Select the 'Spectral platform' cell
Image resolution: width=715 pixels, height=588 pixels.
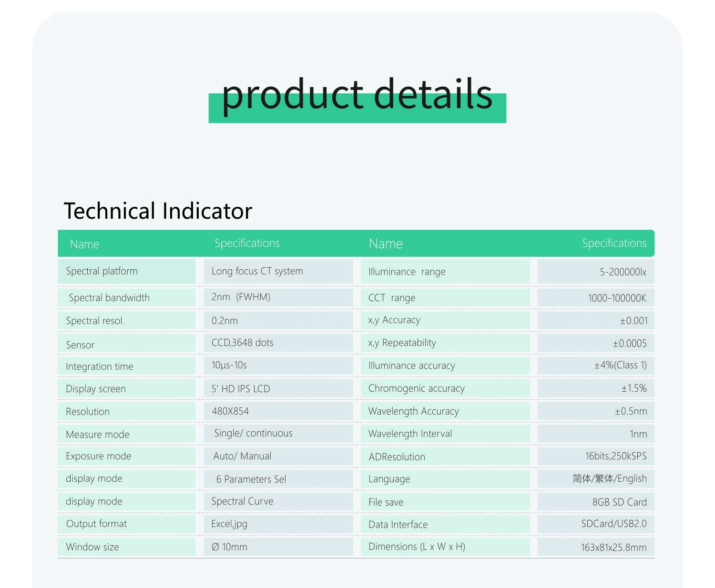click(x=102, y=271)
